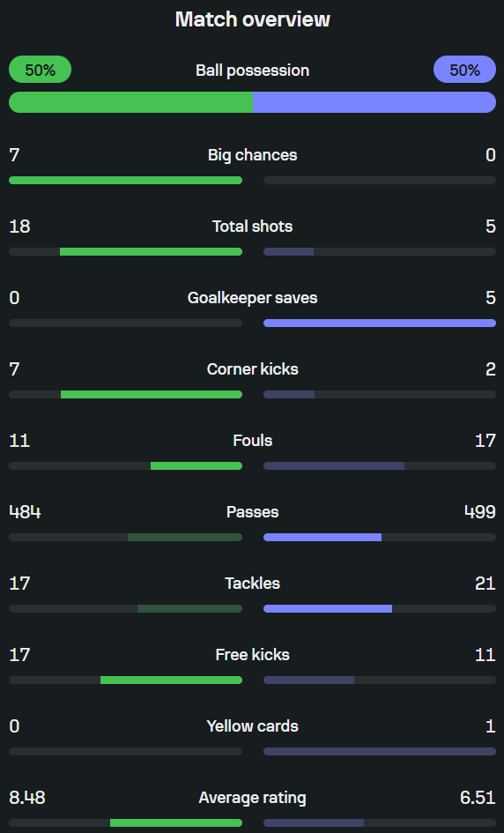Select the Corner kicks label
504x833 pixels.
click(x=252, y=369)
